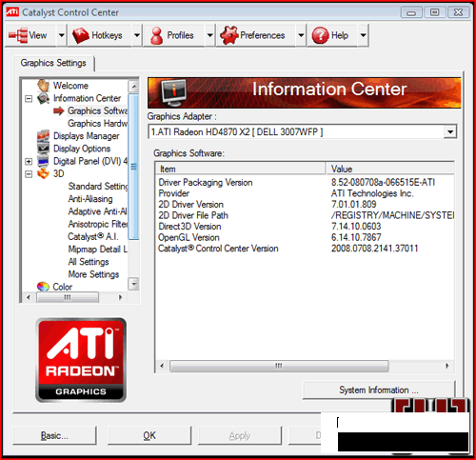Open the View dropdown arrow
This screenshot has width=476, height=460.
(x=62, y=35)
